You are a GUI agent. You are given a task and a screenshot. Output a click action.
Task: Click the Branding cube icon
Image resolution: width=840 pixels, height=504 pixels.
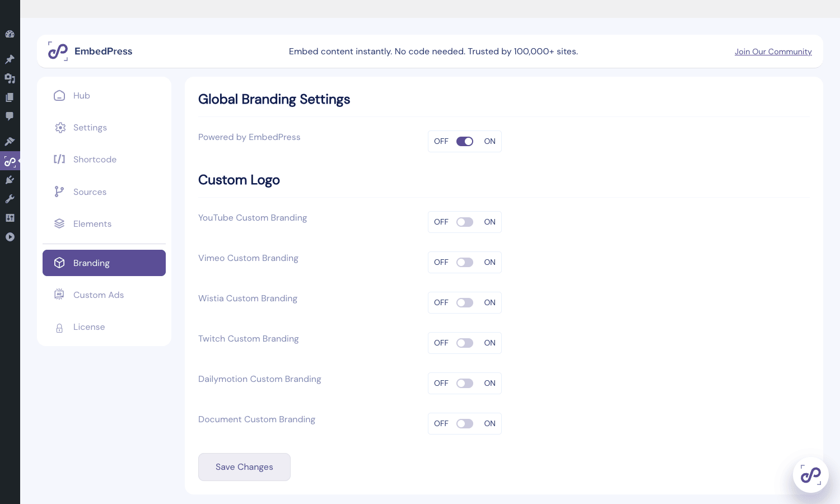[59, 263]
